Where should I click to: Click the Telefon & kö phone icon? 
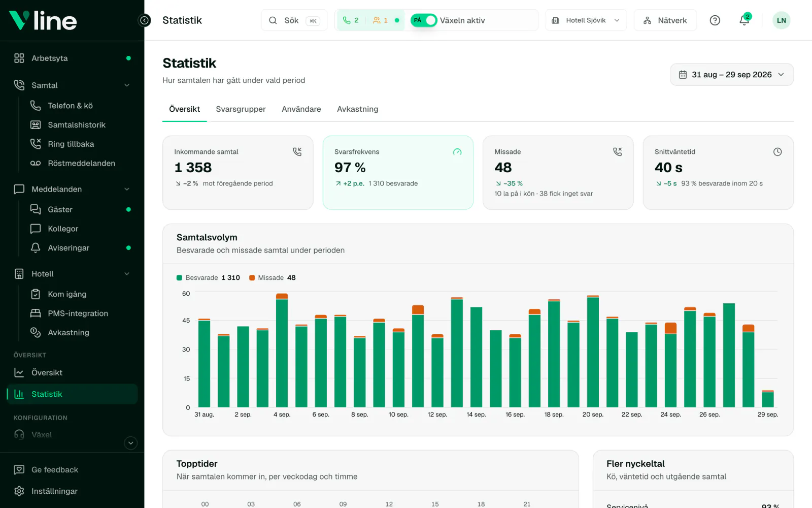(x=36, y=105)
